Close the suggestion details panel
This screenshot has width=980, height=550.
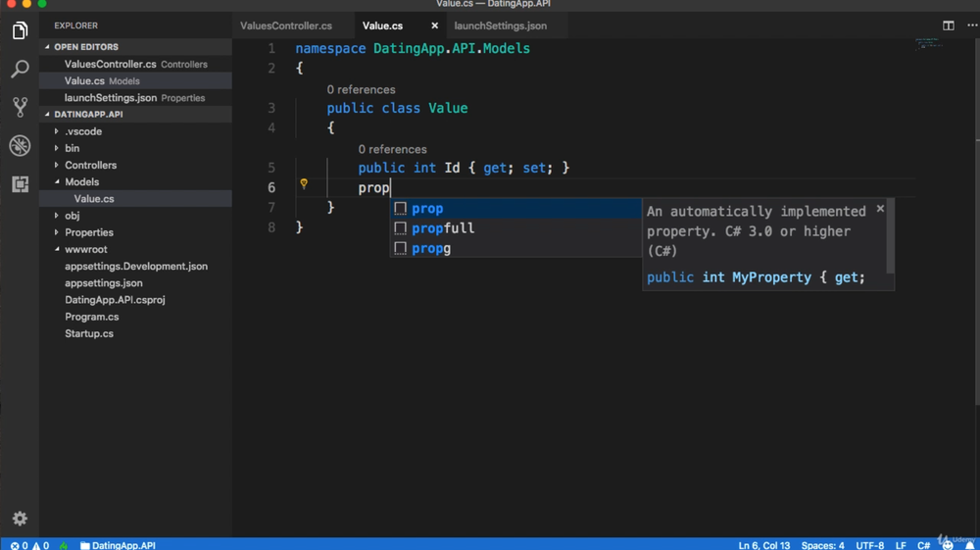(x=880, y=208)
